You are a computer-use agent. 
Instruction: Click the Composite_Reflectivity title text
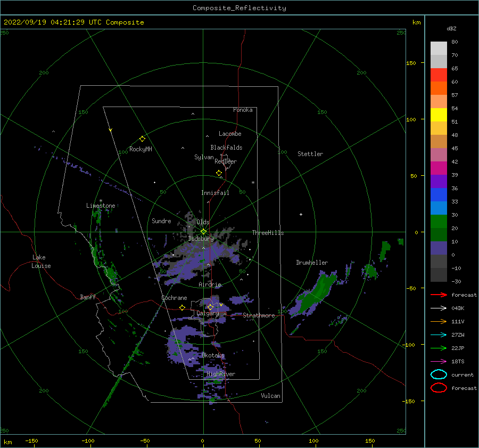pos(240,8)
